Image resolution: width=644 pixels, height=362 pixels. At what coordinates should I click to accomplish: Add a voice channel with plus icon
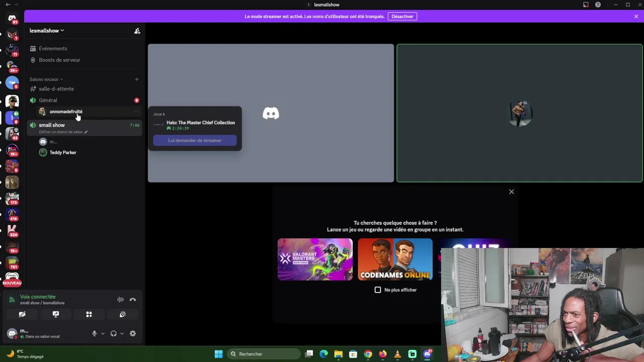[136, 79]
